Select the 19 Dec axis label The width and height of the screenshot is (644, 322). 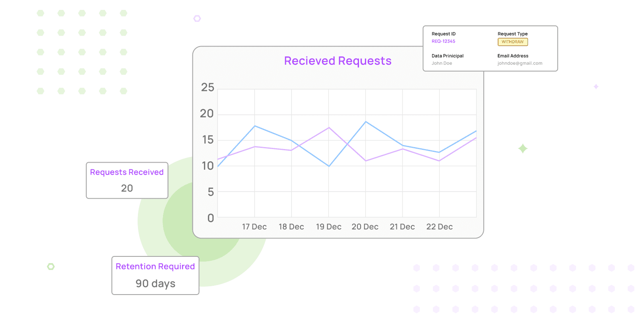(x=328, y=227)
